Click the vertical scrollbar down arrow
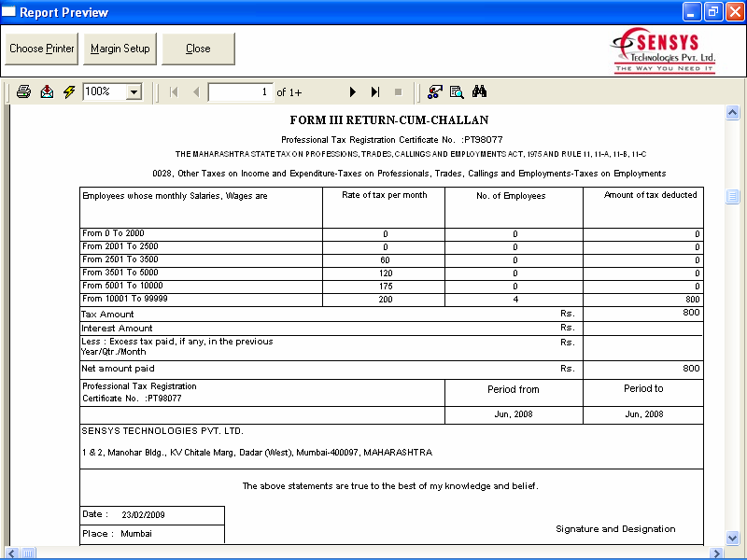The image size is (747, 560). pos(732,539)
